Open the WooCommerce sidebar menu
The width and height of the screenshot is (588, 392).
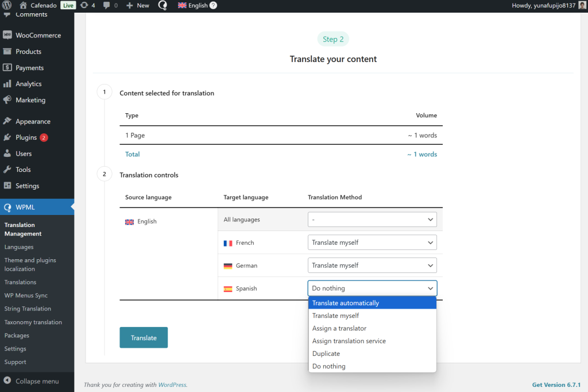pos(38,35)
